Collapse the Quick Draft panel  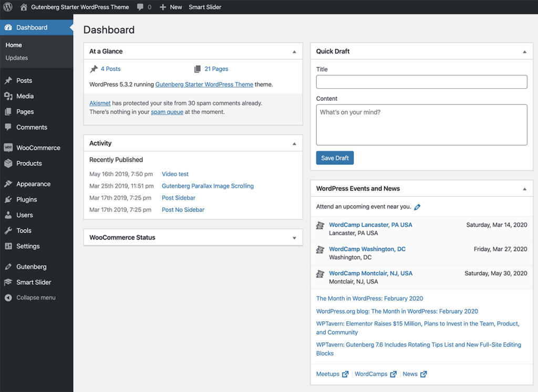525,52
